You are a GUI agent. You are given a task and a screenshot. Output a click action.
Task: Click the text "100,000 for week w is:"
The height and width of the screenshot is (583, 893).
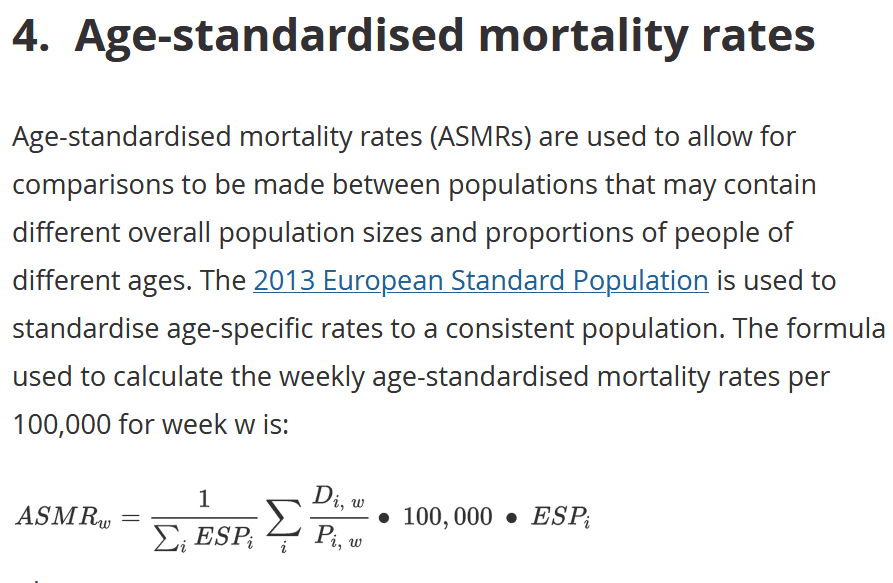point(151,425)
